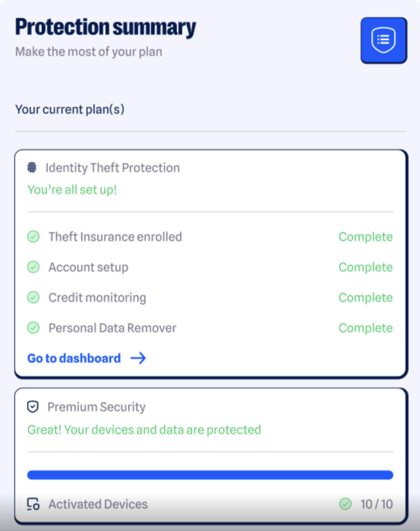
Task: Click the Activated Devices icon
Action: [33, 504]
